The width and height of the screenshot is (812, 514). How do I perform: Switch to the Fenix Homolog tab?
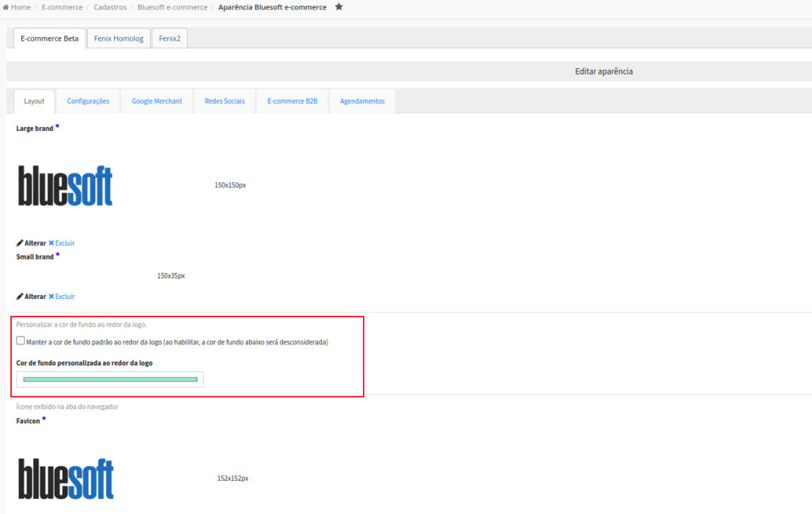click(118, 38)
